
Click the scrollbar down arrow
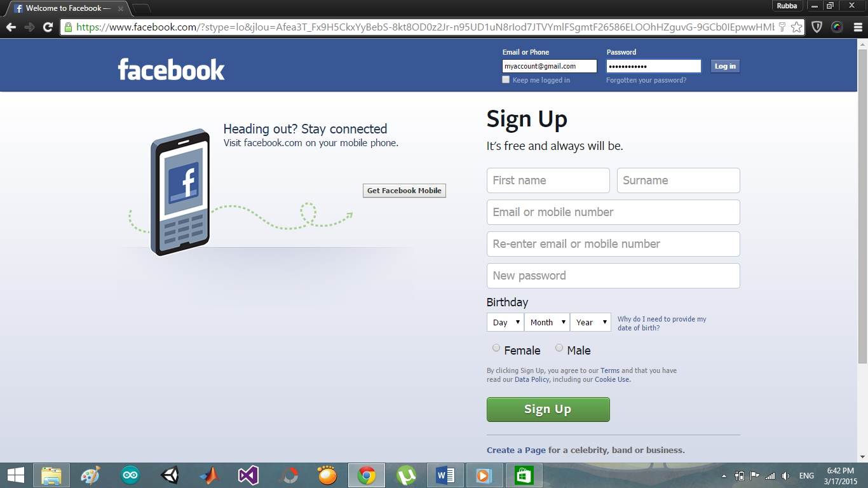click(x=862, y=457)
